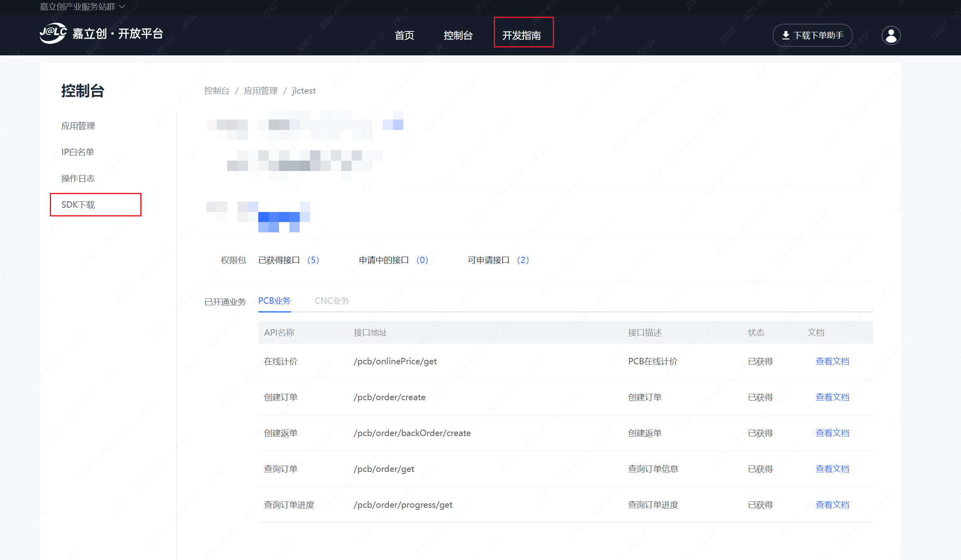
Task: Open 查看文档 for 在线计价
Action: click(832, 362)
